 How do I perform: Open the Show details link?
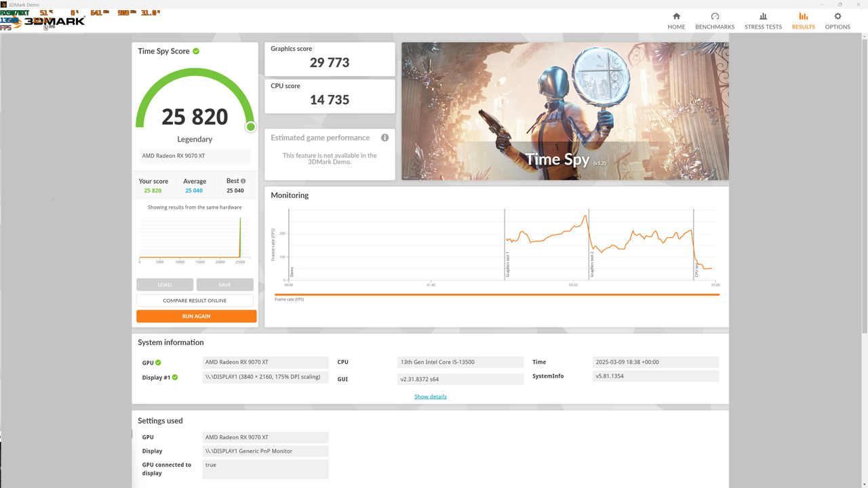click(431, 396)
